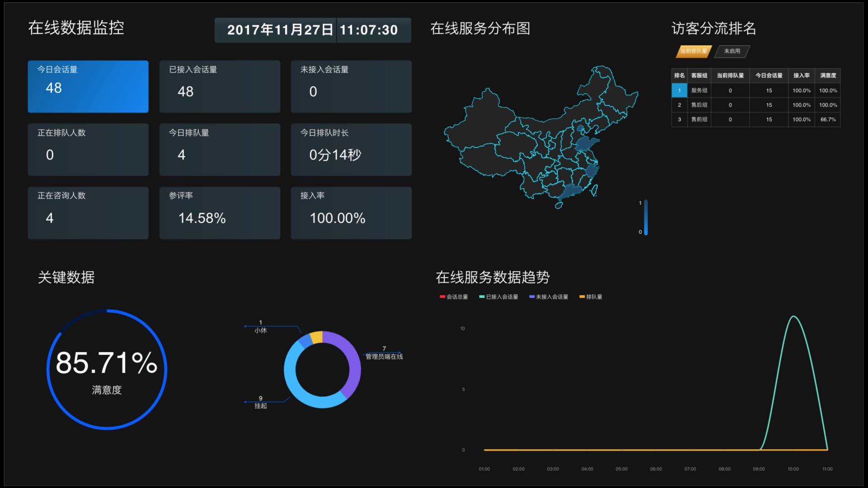Viewport: 868px width, 488px height.
Task: Toggle the 已接入会话量 legend series
Action: [499, 297]
